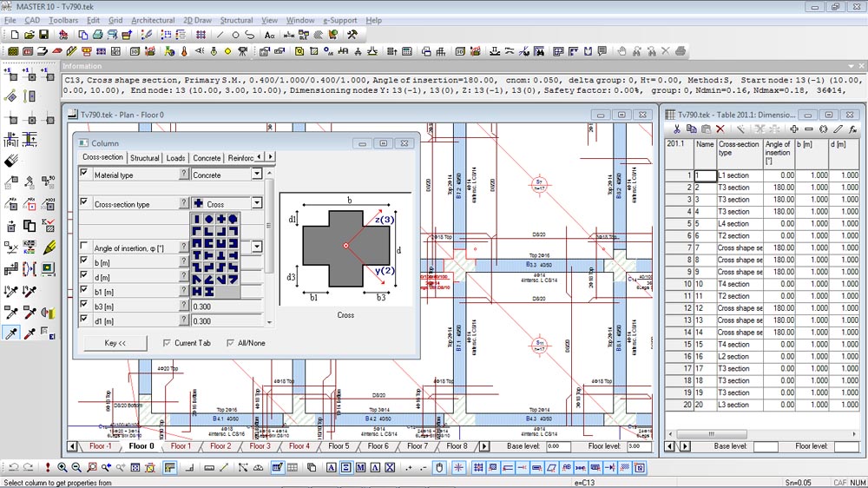Screen dimensions: 868x488
Task: Click the Floor level input field
Action: click(638, 446)
